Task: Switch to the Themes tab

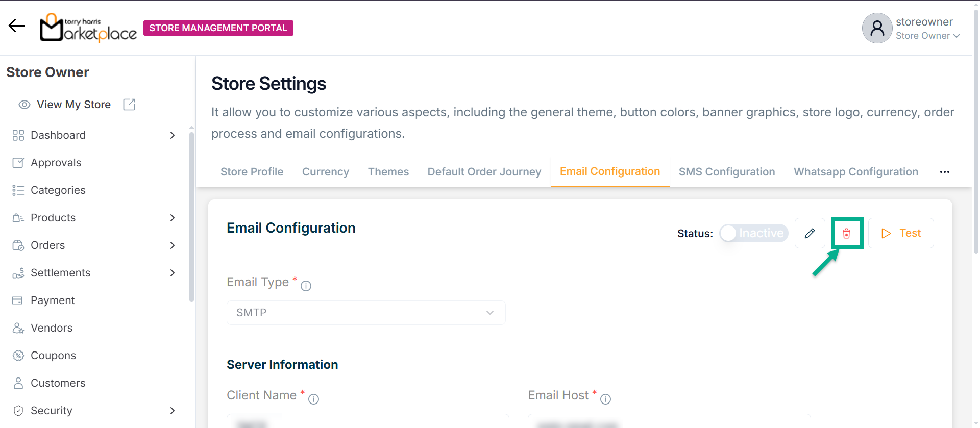Action: pyautogui.click(x=388, y=172)
